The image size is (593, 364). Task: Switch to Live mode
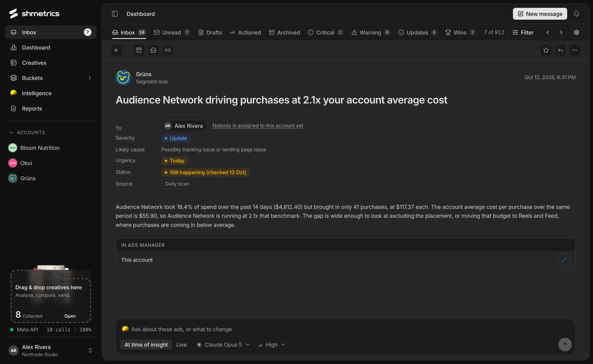click(x=181, y=345)
